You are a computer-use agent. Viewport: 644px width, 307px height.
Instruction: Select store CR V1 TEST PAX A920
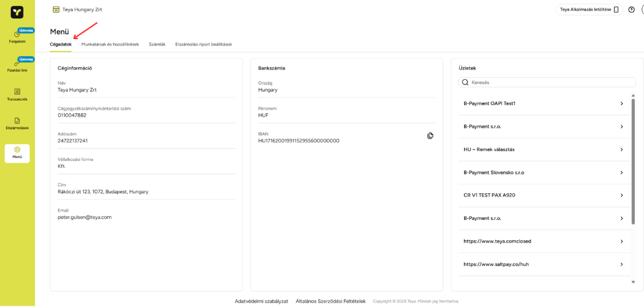click(544, 195)
